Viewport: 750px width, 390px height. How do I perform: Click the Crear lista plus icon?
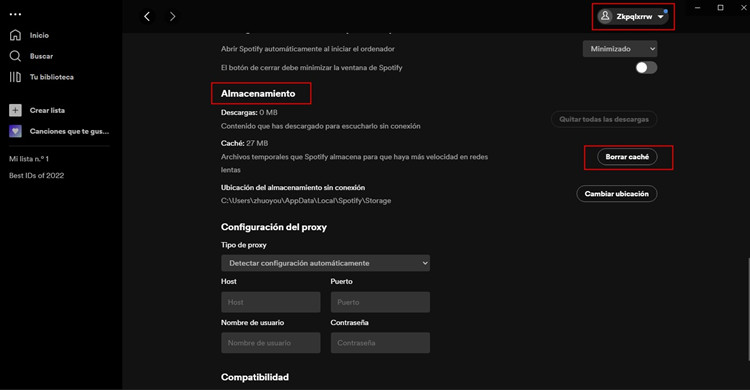point(15,110)
